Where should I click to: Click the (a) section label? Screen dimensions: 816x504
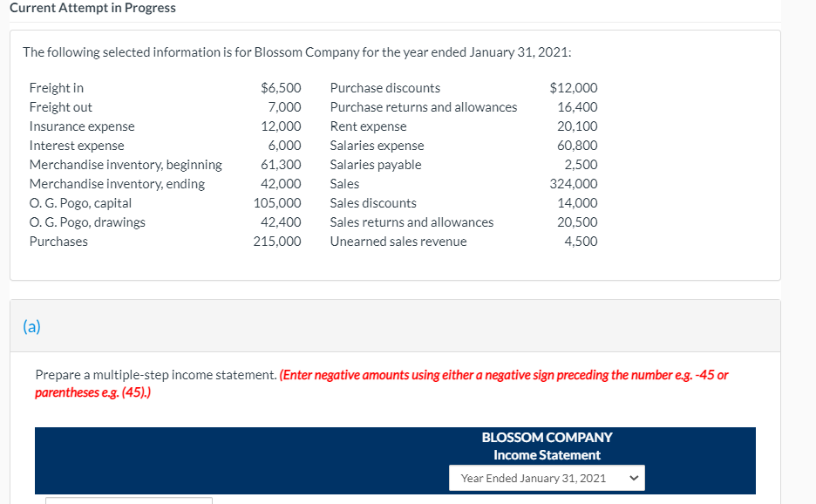tap(32, 326)
